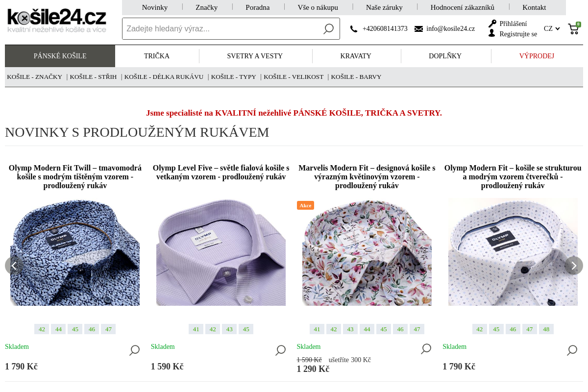Open quick view magnifier for Marvelis floral shirt
Viewport: 588px width, 392px height.
426,348
